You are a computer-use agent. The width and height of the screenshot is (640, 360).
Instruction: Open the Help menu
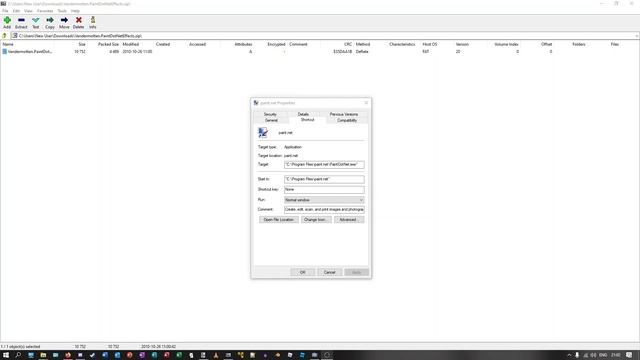(x=76, y=11)
